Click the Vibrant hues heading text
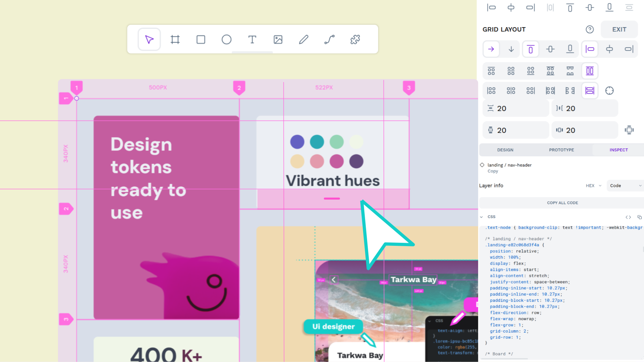This screenshot has height=362, width=644. 333,181
